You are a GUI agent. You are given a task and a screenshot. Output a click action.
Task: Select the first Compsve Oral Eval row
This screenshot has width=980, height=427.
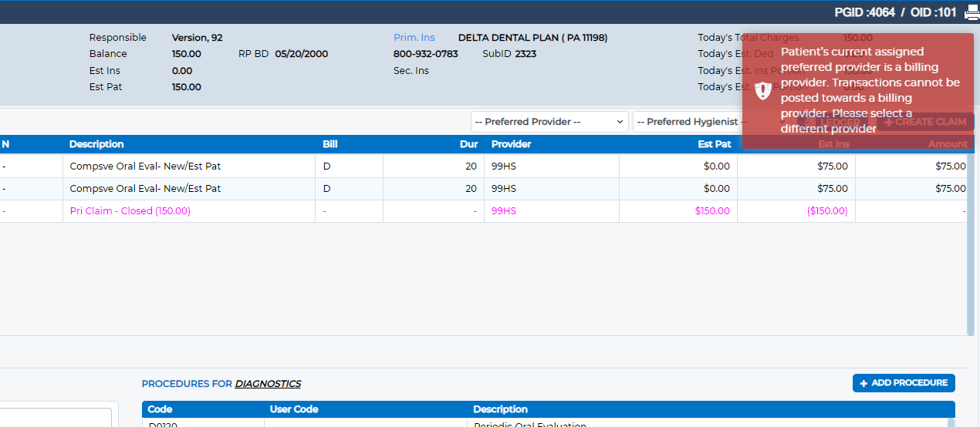pos(483,166)
